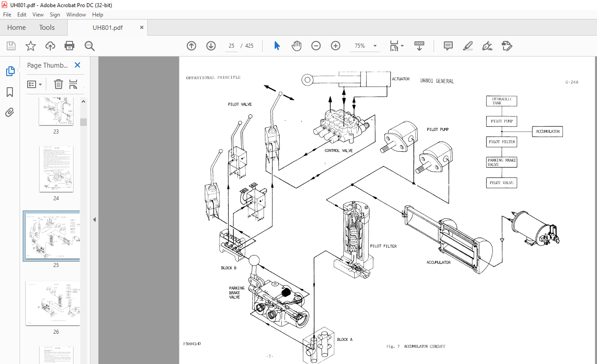Viewport: 597px width, 364px height.
Task: Select page 25 thumbnail
Action: (x=53, y=235)
